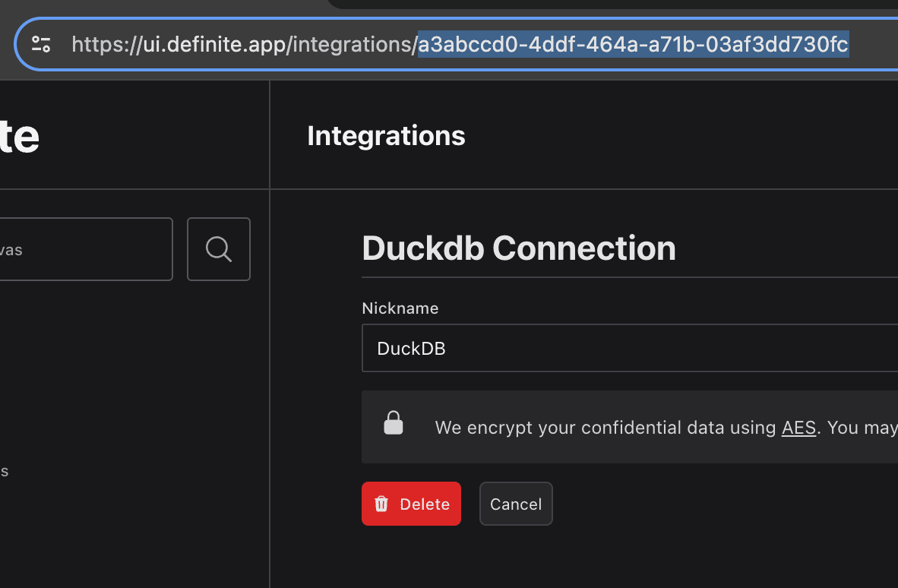898x588 pixels.
Task: Click the Nickname field label
Action: tap(400, 308)
